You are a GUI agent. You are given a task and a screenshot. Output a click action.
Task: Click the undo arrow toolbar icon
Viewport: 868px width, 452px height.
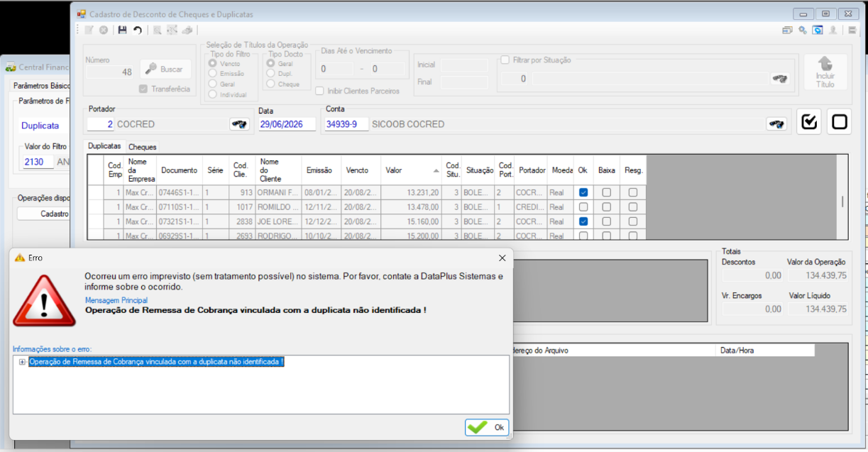click(138, 31)
